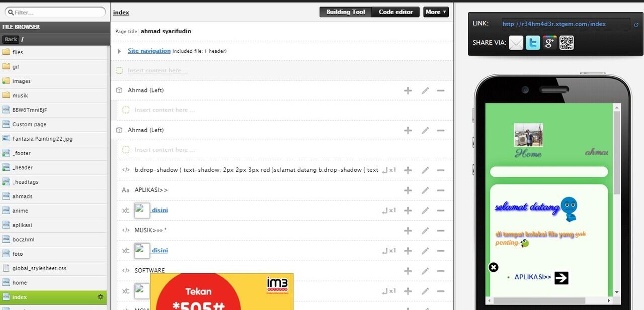Select the site URL link field
The image size is (644, 310).
tap(566, 24)
